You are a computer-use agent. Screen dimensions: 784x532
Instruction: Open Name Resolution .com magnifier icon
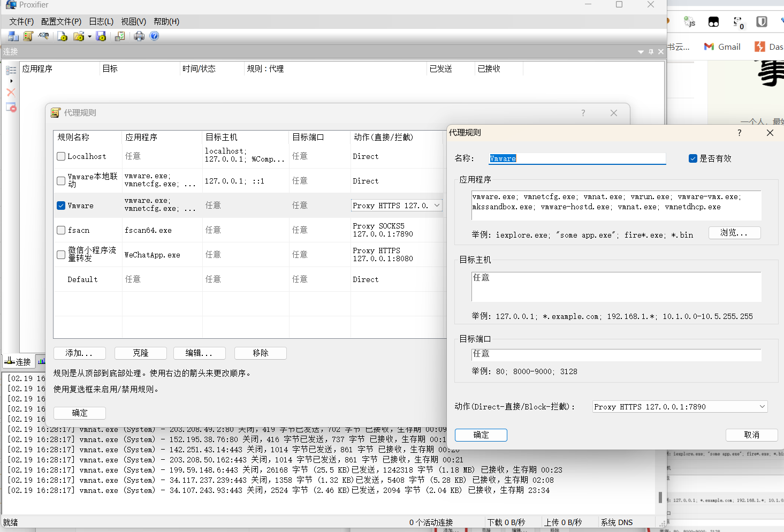coord(44,36)
